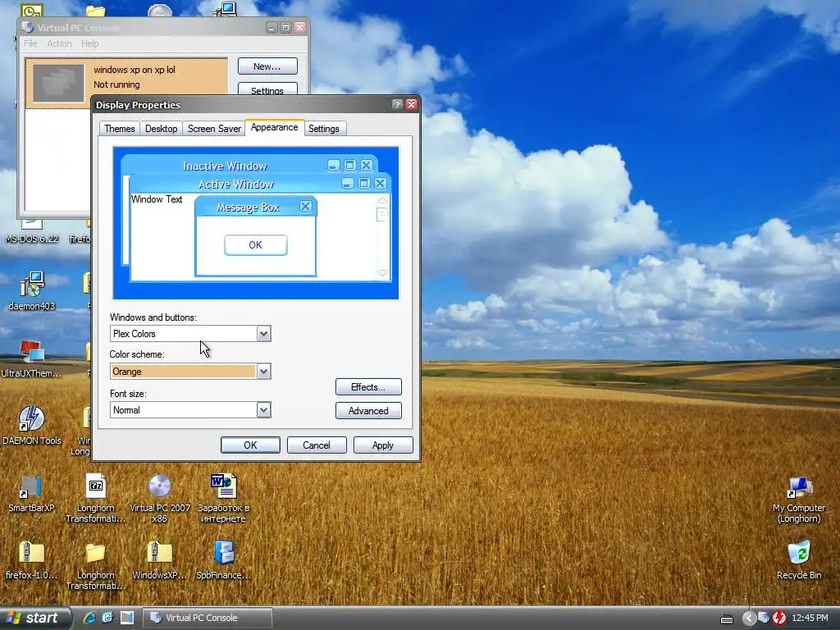Click the Effects... button
Screen dimensions: 840x630
(368, 387)
